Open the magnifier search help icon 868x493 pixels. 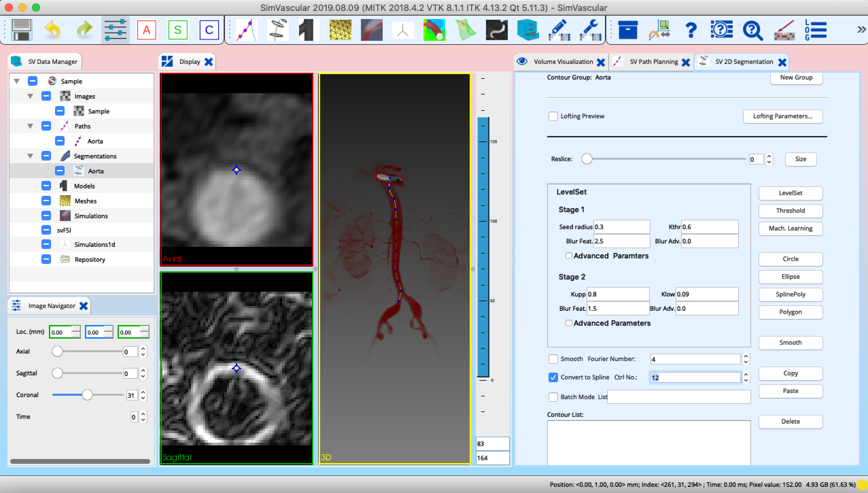(x=753, y=30)
